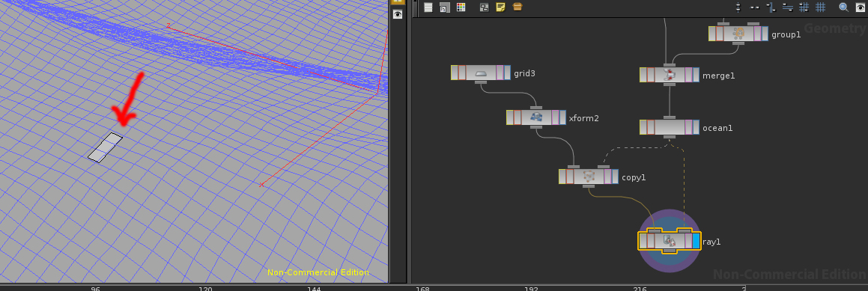Click the small grid patch in viewport

pyautogui.click(x=105, y=147)
